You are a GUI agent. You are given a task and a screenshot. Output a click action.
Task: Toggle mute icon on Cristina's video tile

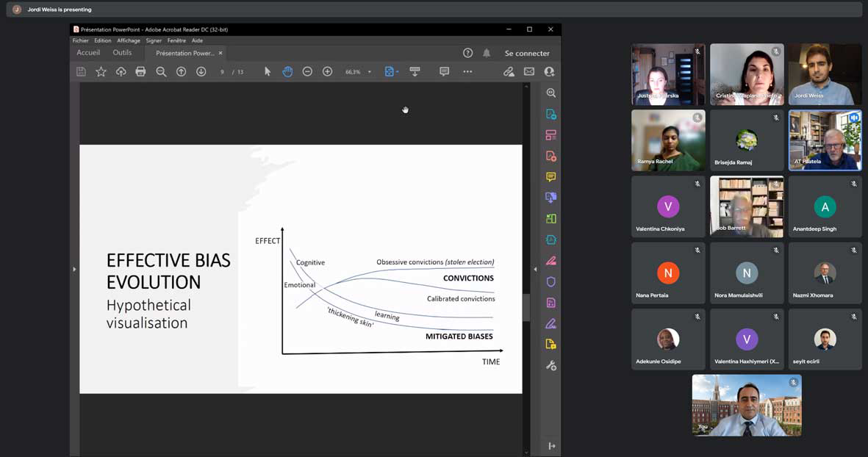775,51
